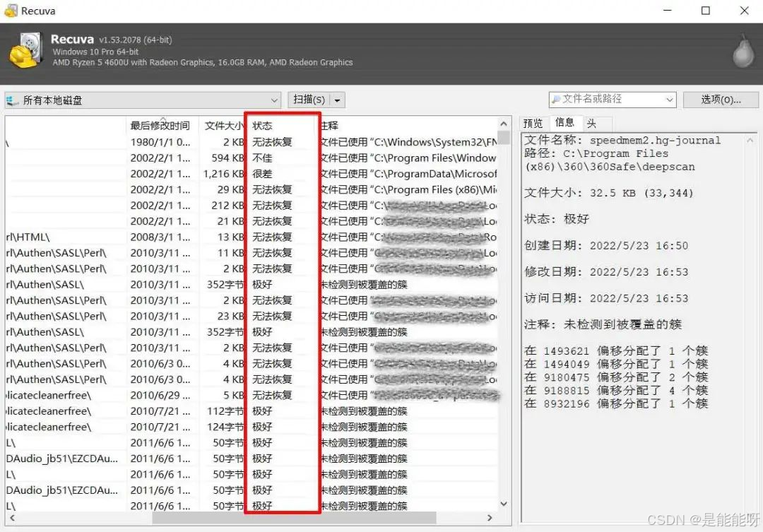Sort files by the 状态 column header

point(261,125)
